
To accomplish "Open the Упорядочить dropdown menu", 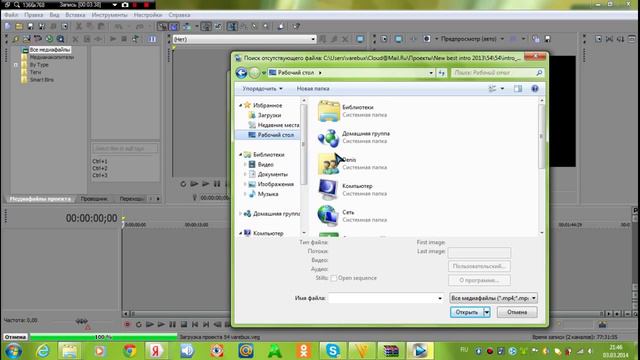I will (x=262, y=89).
